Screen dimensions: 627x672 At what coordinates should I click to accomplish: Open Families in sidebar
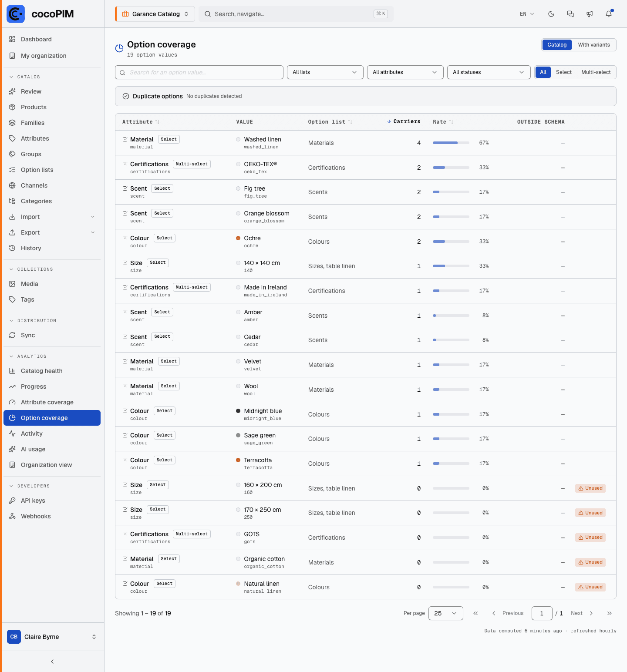tap(52, 123)
